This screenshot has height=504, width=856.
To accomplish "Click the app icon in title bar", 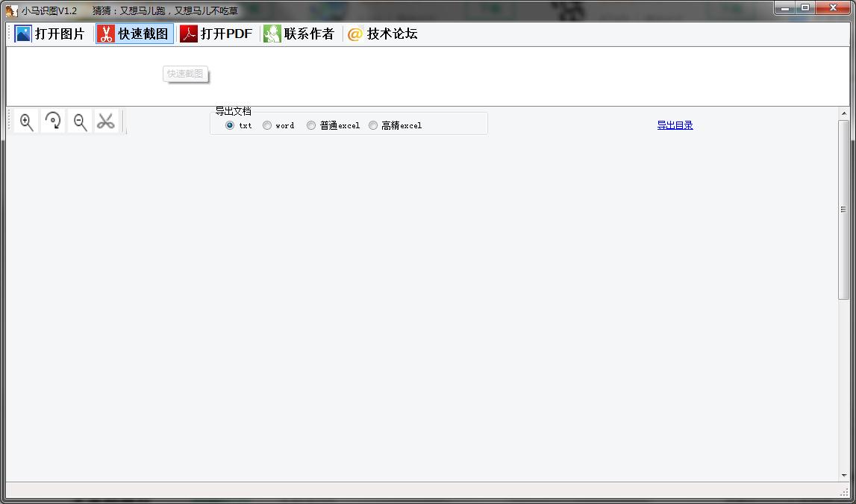I will pos(11,10).
